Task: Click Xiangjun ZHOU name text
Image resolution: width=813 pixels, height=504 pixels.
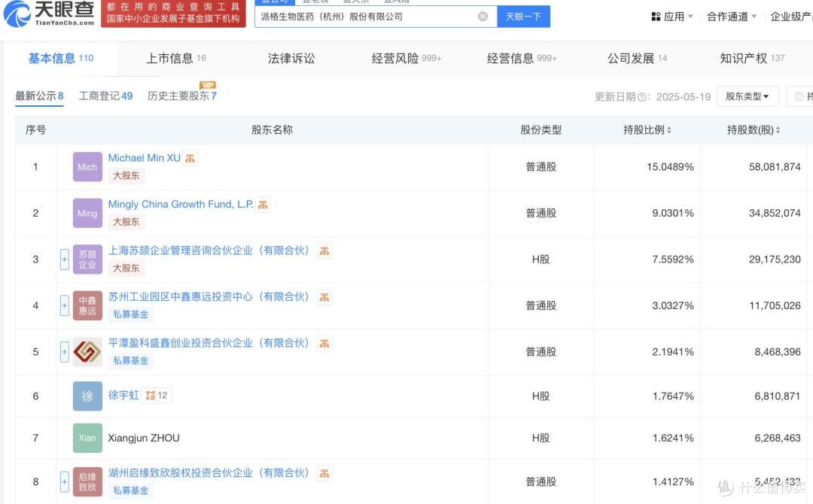Action: [144, 439]
